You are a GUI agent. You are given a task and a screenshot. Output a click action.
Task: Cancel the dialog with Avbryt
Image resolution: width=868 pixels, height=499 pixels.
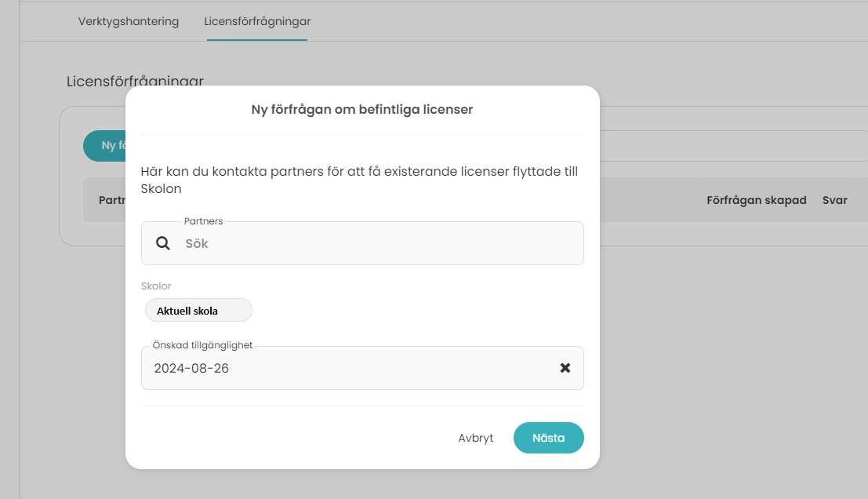click(475, 438)
